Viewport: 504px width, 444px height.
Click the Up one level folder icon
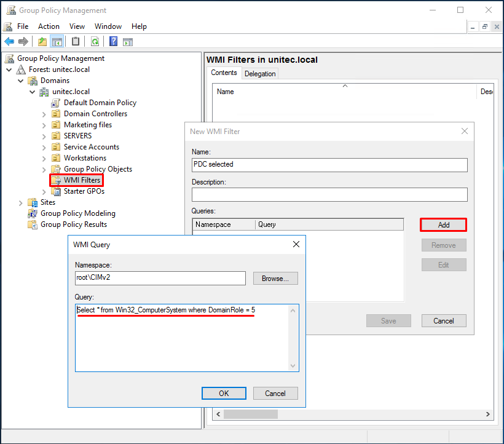pos(42,42)
